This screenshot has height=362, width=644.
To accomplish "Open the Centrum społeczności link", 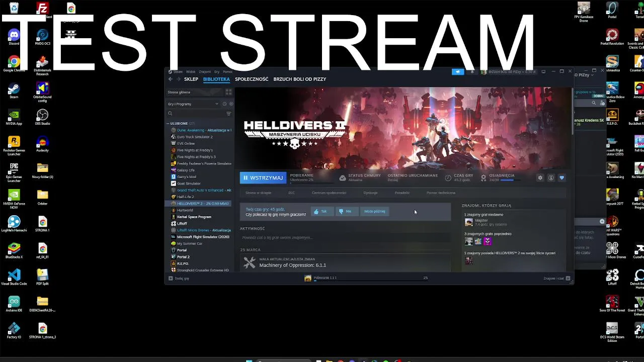I will click(329, 193).
